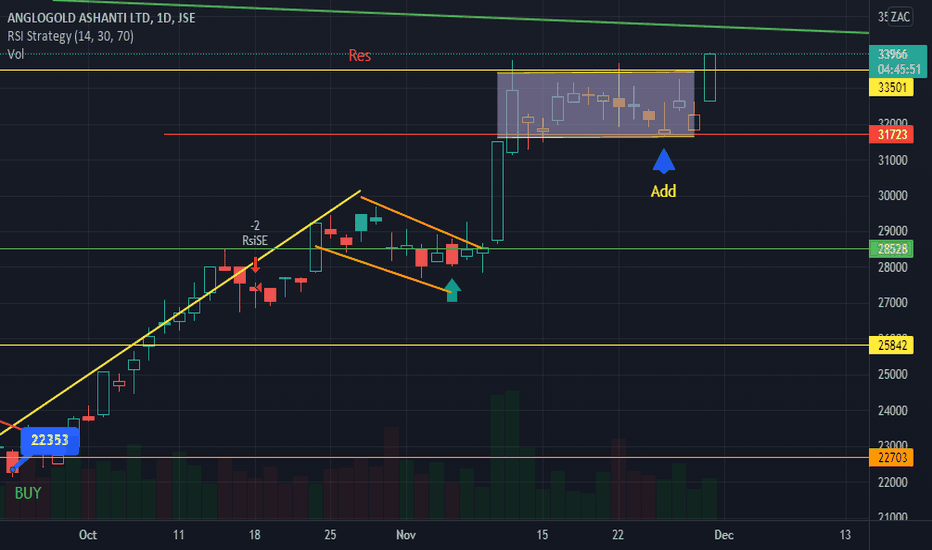
Task: Click the Vol indicator label
Action: point(15,54)
